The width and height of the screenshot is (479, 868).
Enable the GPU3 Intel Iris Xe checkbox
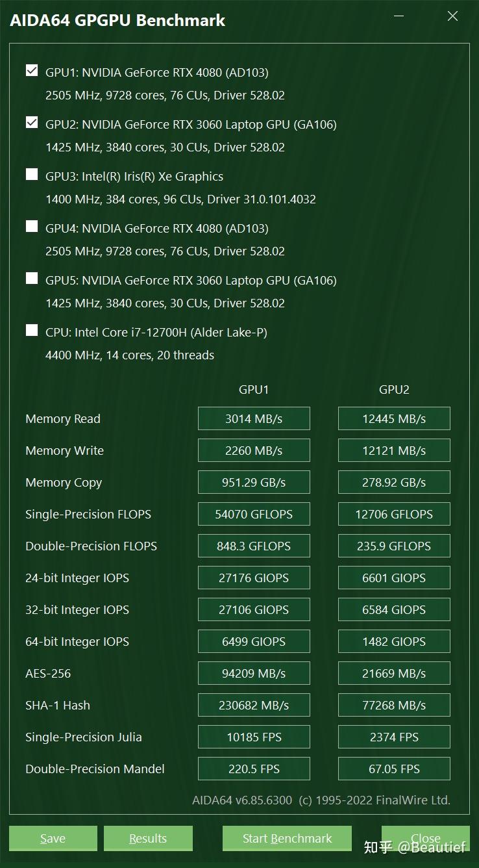point(31,174)
